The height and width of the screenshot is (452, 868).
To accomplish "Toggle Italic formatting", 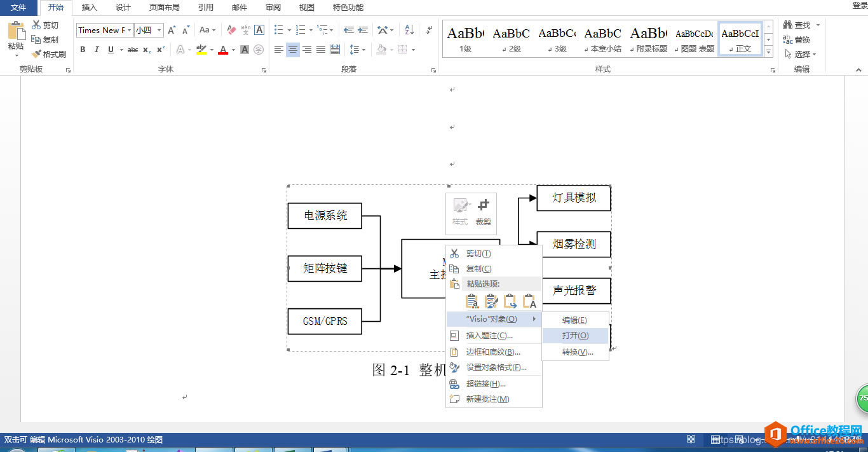I will point(97,50).
